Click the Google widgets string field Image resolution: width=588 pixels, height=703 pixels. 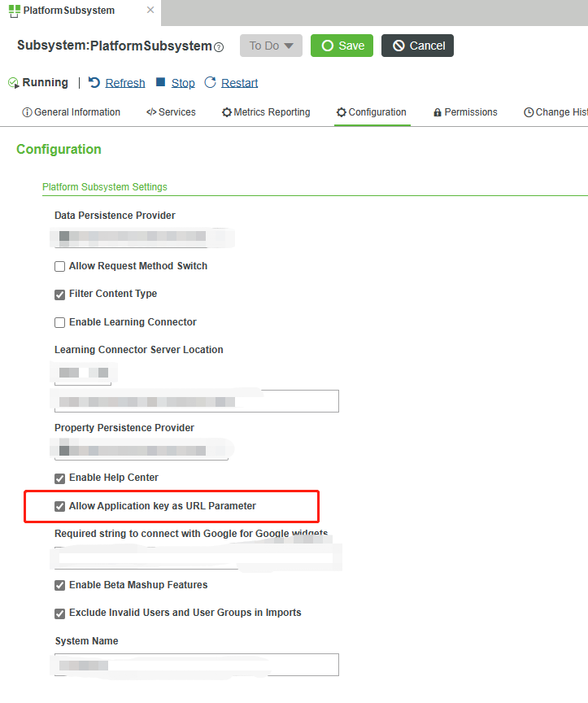click(x=195, y=557)
